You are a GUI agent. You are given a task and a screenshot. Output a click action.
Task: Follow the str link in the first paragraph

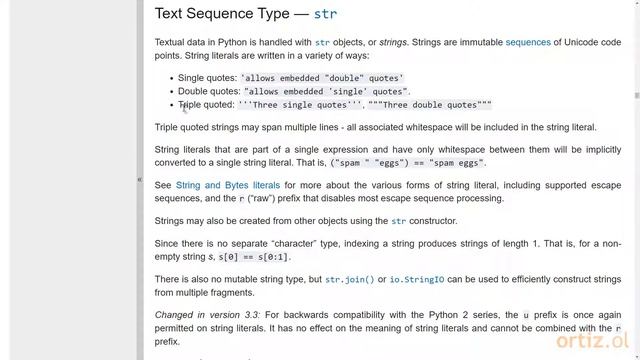(322, 42)
